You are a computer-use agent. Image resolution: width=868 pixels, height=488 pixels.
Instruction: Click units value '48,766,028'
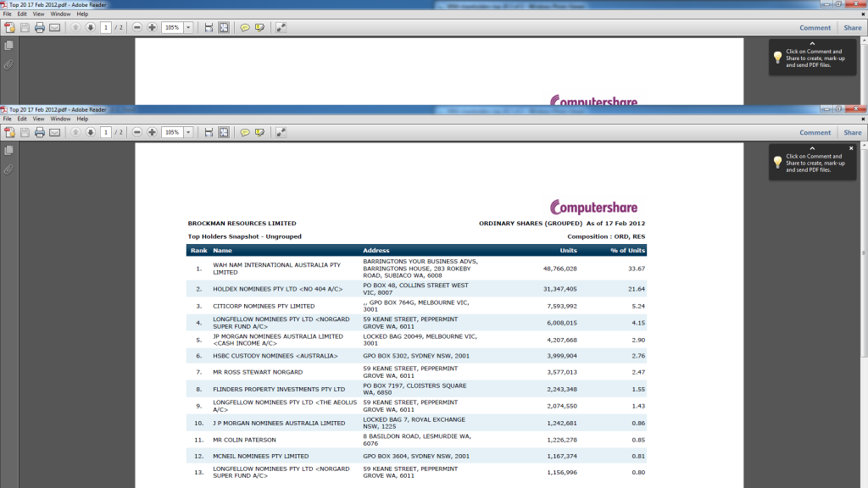(x=559, y=269)
